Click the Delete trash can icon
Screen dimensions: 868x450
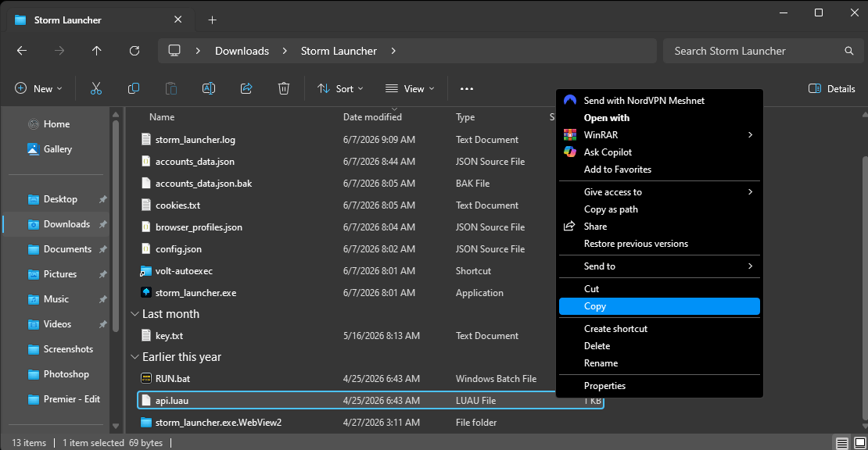pos(283,88)
